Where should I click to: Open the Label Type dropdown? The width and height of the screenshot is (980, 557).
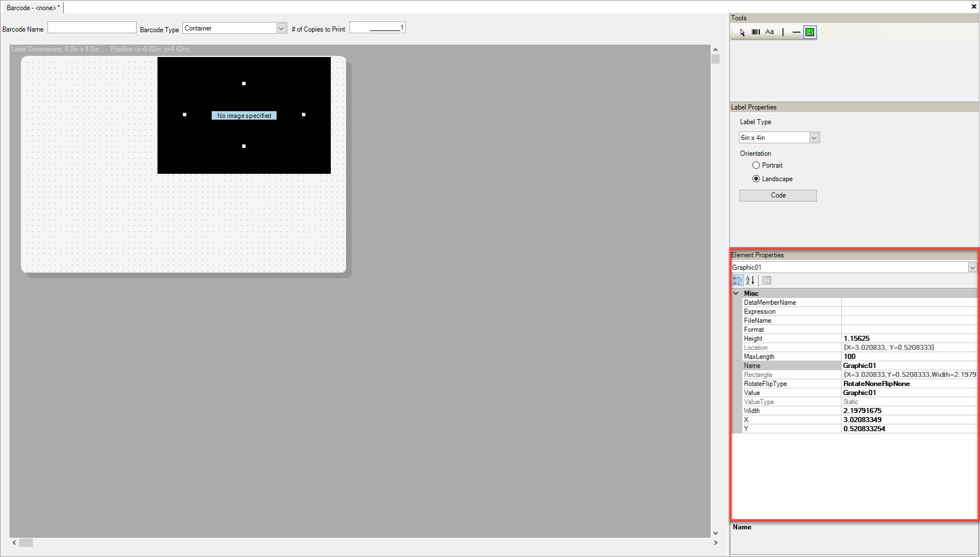pos(814,138)
